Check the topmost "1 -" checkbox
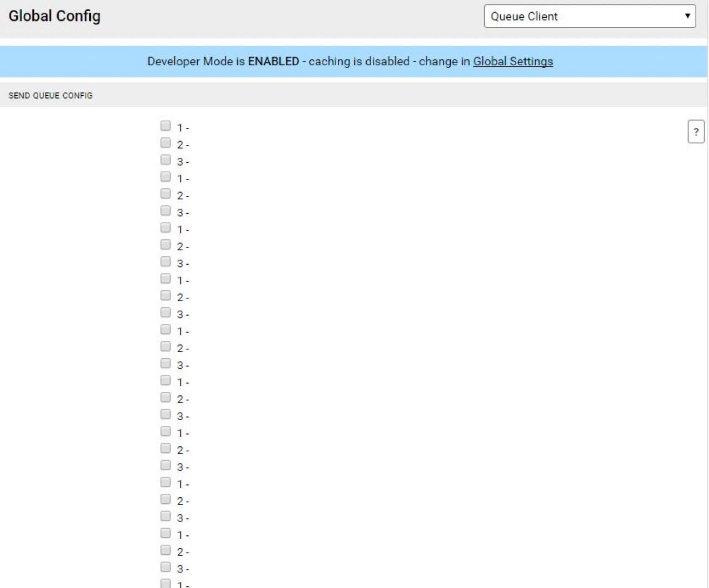This screenshot has height=588, width=709. tap(166, 126)
